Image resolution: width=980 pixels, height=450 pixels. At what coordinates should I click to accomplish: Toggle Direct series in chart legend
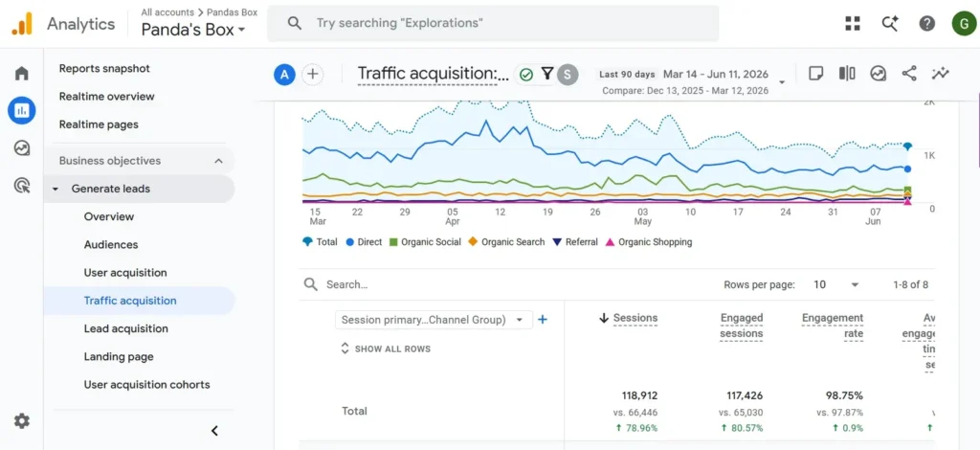click(364, 242)
